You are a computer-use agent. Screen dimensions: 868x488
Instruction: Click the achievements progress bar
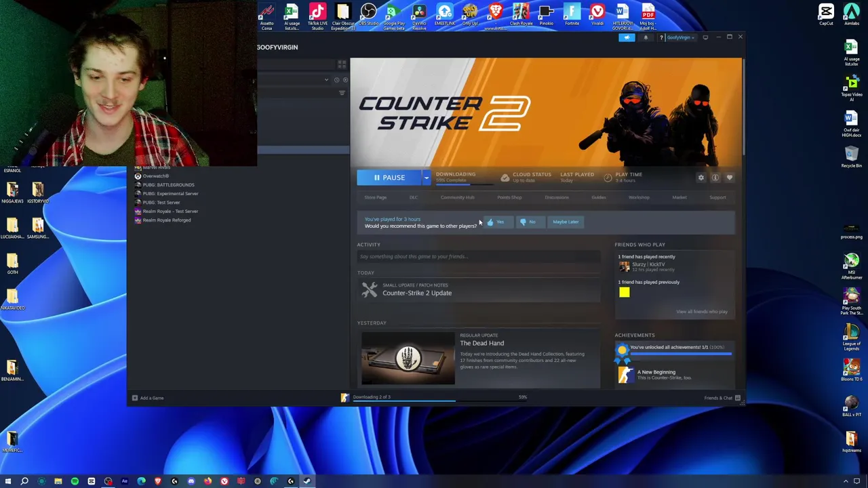(681, 354)
